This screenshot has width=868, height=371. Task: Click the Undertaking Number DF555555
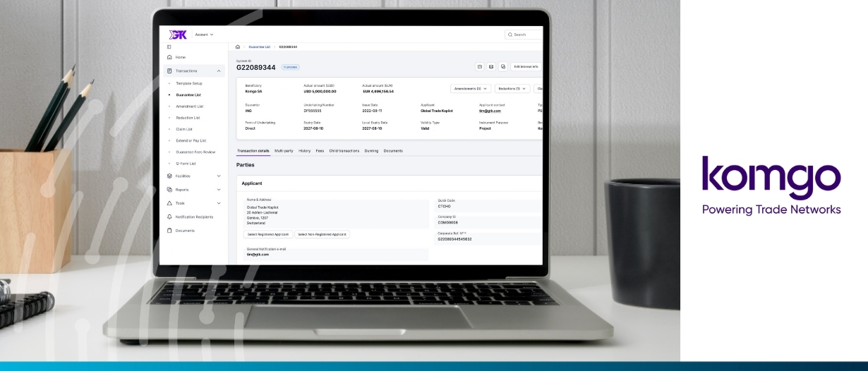pos(313,111)
